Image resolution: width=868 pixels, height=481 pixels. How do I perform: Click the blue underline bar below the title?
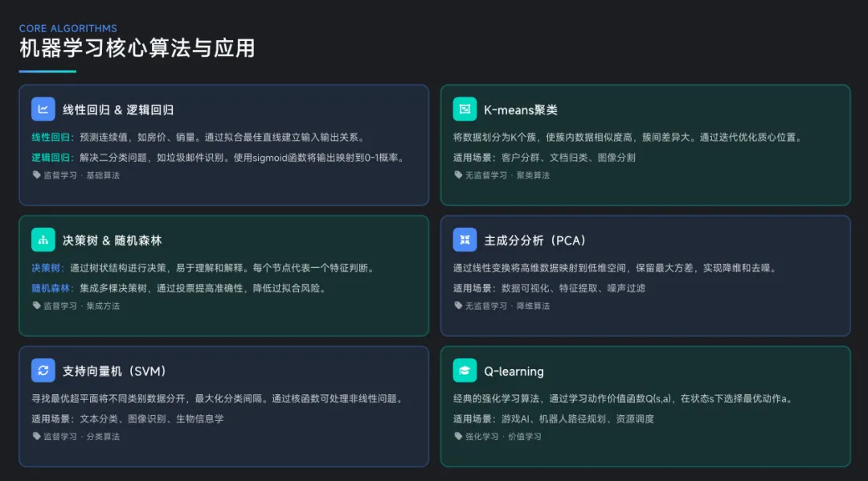47,72
